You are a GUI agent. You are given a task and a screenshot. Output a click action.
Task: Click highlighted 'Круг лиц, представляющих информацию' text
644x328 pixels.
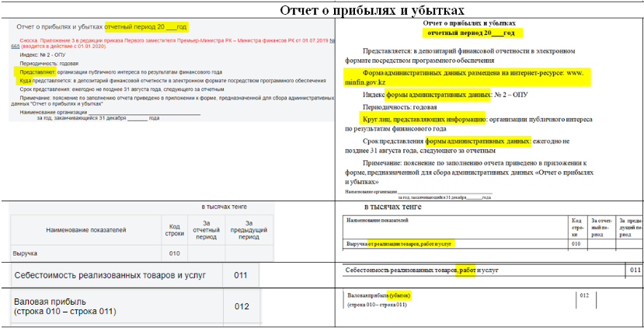click(x=423, y=119)
